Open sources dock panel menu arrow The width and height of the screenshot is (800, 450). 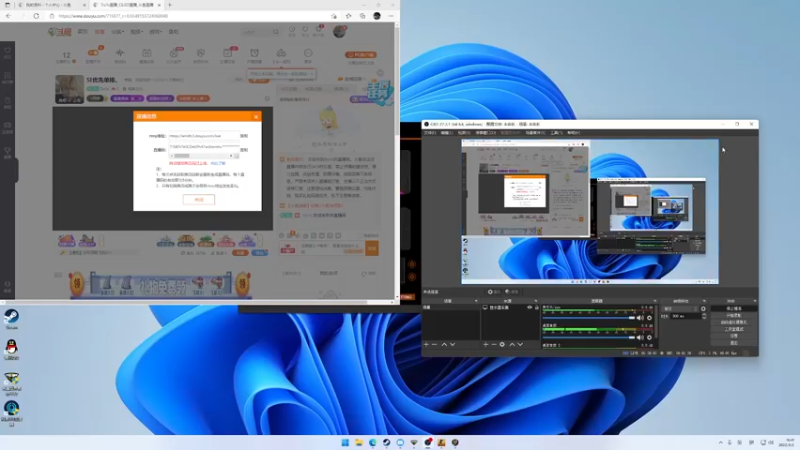(x=536, y=301)
